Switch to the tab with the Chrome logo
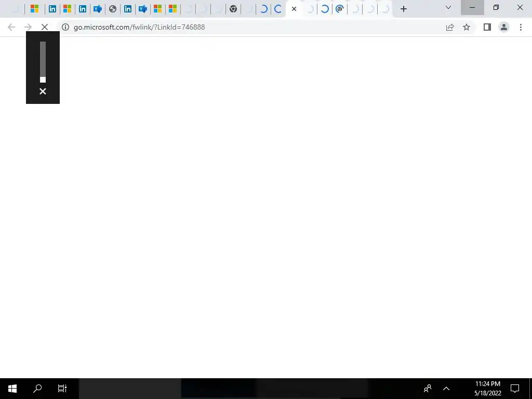The width and height of the screenshot is (532, 399). [x=233, y=9]
